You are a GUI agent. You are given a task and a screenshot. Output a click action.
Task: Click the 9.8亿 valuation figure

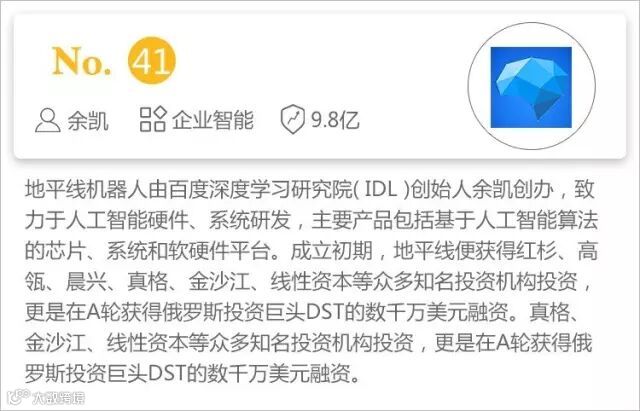[x=335, y=120]
